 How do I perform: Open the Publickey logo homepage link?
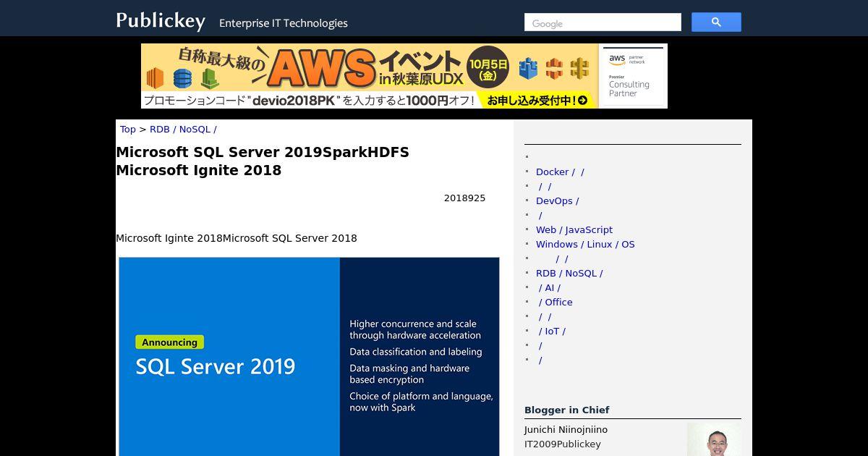(161, 21)
